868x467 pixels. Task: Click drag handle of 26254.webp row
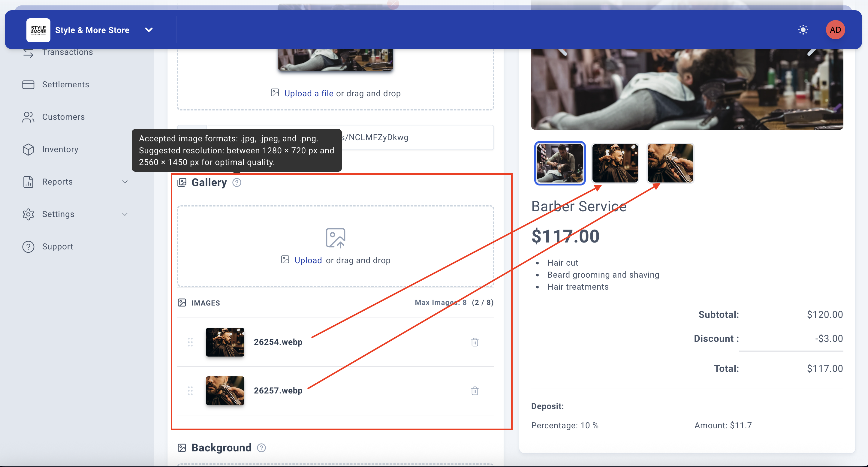(x=190, y=342)
